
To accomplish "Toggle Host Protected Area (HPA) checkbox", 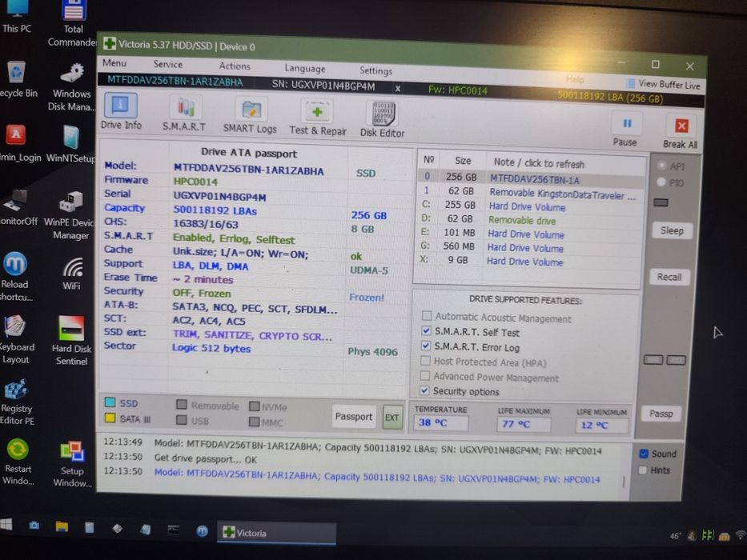I will (x=425, y=361).
